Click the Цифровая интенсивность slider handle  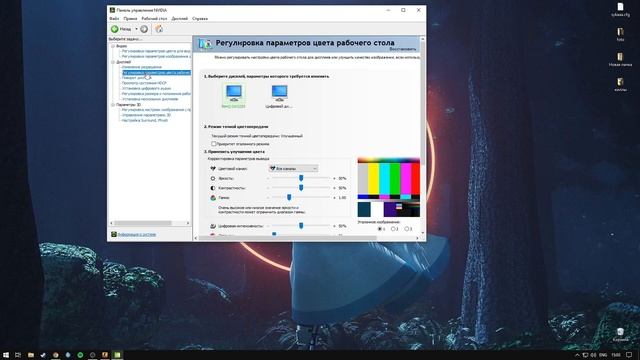pos(301,226)
